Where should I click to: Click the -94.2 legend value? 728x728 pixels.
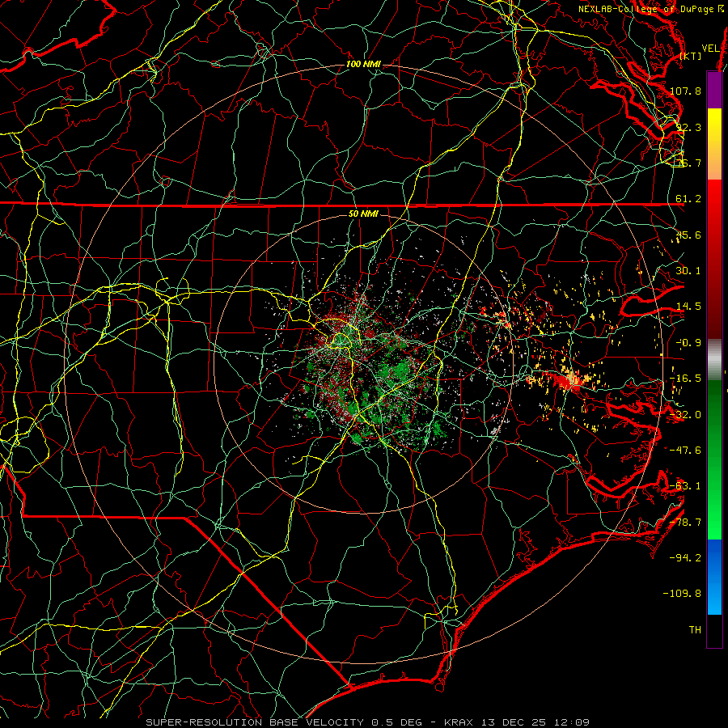click(686, 558)
